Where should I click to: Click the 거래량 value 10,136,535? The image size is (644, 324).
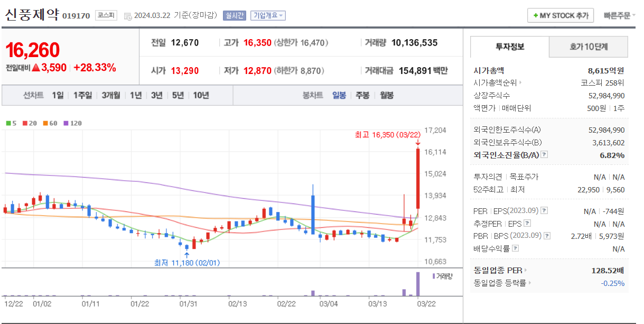tap(415, 43)
